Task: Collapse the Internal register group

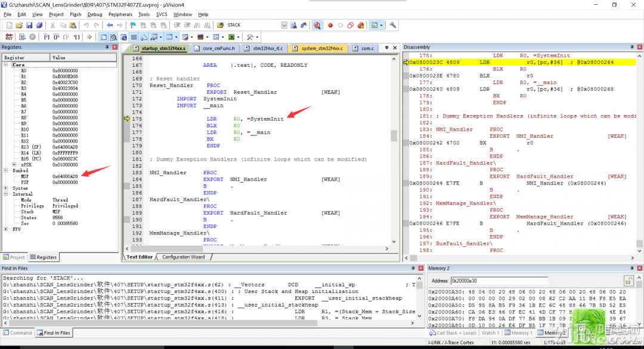Action: click(x=6, y=194)
